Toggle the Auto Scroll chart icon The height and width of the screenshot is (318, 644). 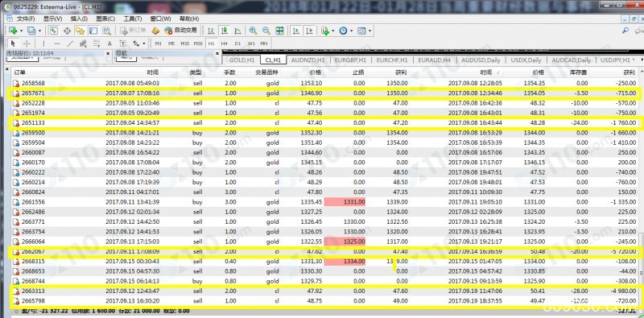295,31
